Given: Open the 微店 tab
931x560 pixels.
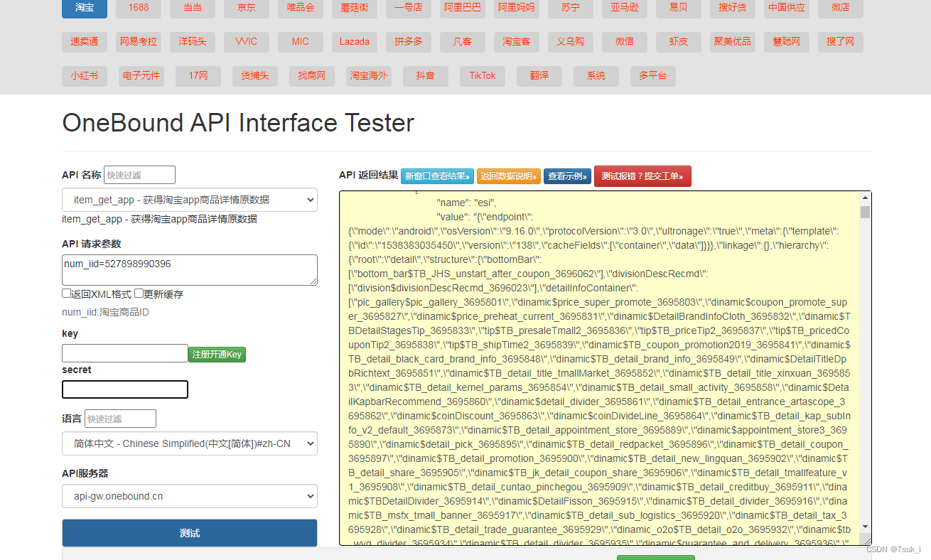Looking at the screenshot, I should pos(841,8).
